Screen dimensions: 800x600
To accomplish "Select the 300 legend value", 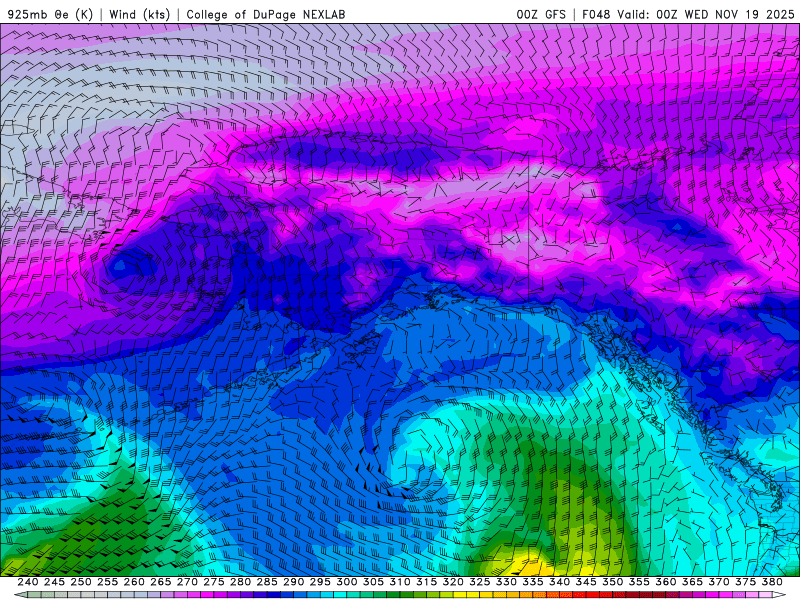I will 346,582.
